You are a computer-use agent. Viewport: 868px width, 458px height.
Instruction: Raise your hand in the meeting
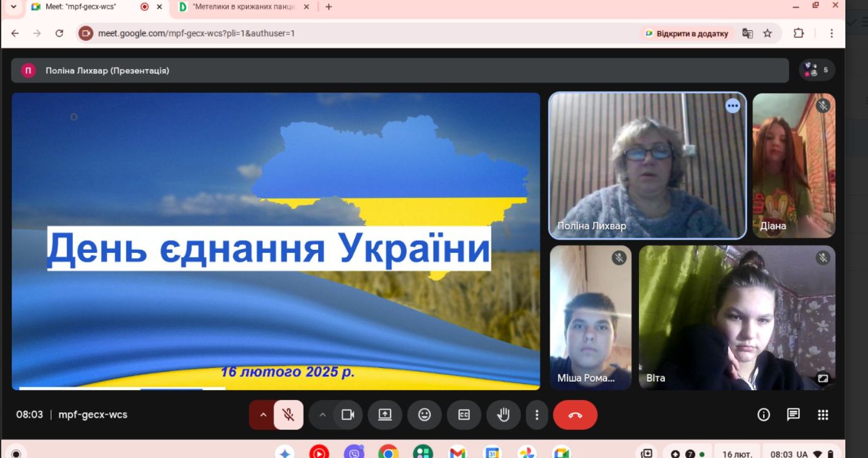[x=503, y=415]
